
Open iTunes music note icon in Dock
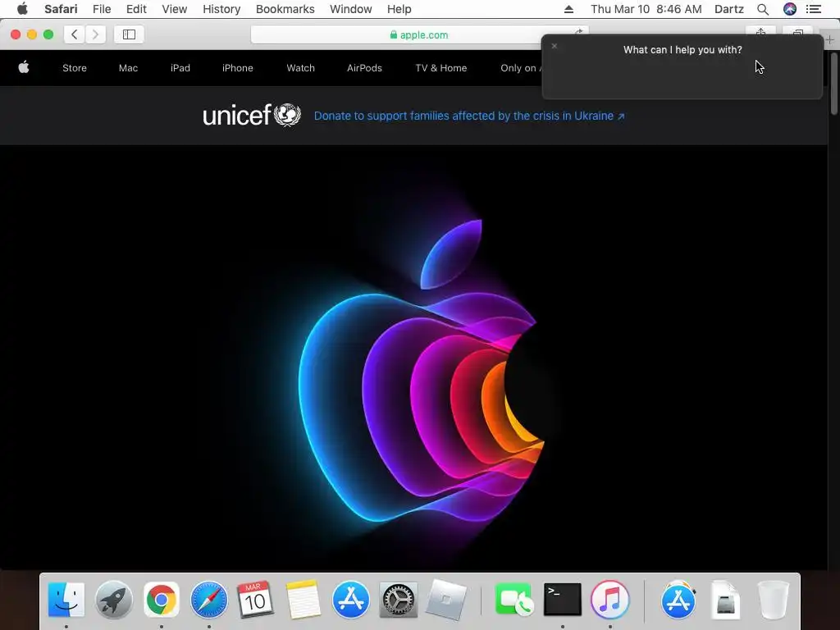tap(609, 600)
